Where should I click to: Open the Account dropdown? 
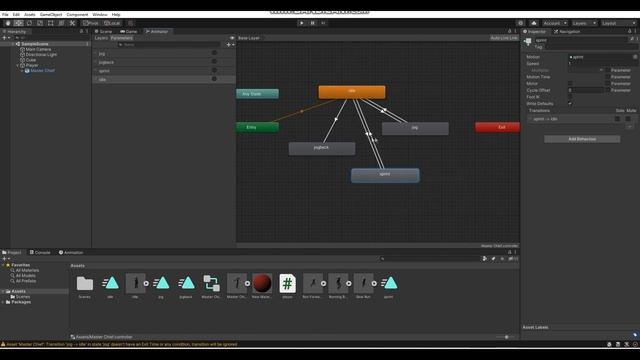coord(555,23)
